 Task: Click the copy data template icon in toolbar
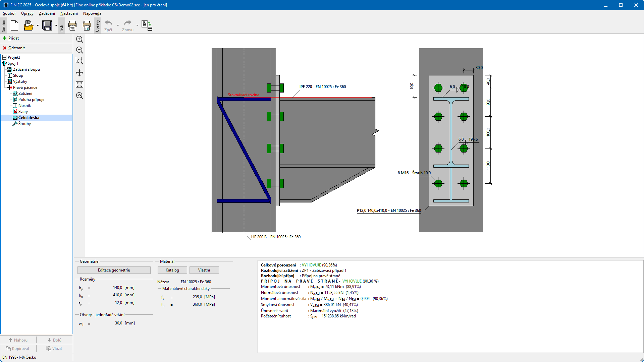click(x=147, y=25)
